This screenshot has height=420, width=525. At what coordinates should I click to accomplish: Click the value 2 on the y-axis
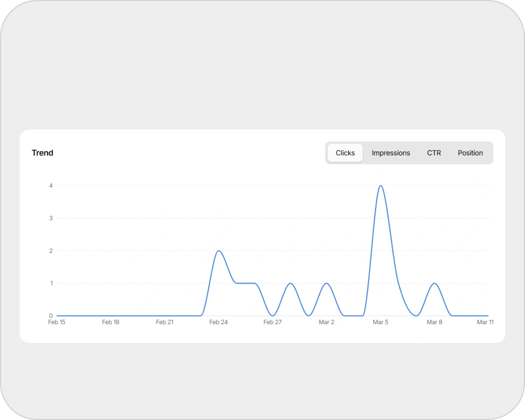click(50, 251)
